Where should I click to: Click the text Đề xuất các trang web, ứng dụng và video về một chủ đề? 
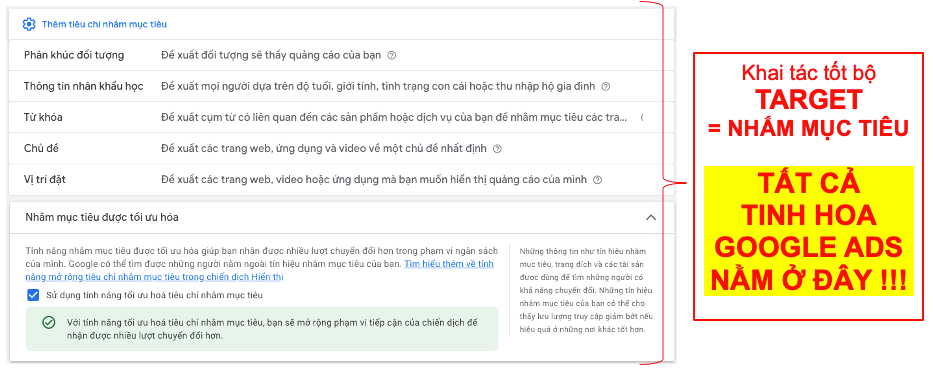tap(324, 148)
